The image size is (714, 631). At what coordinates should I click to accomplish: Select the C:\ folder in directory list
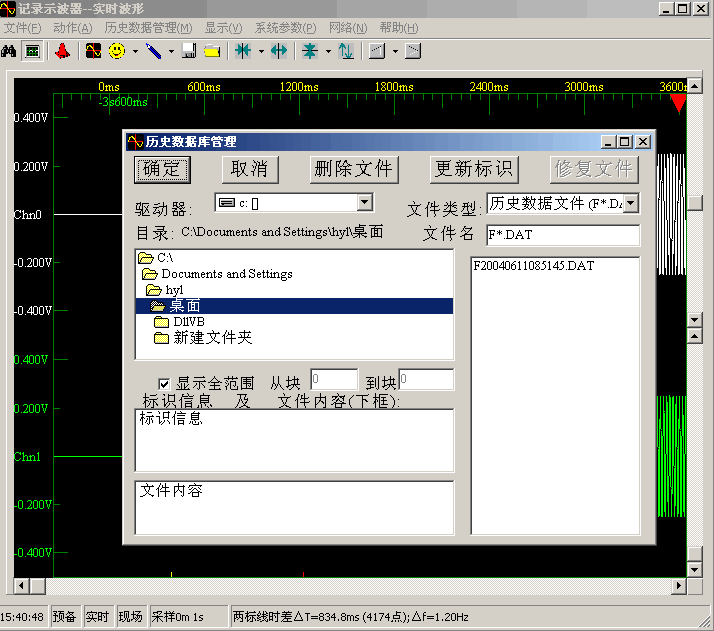(x=156, y=258)
